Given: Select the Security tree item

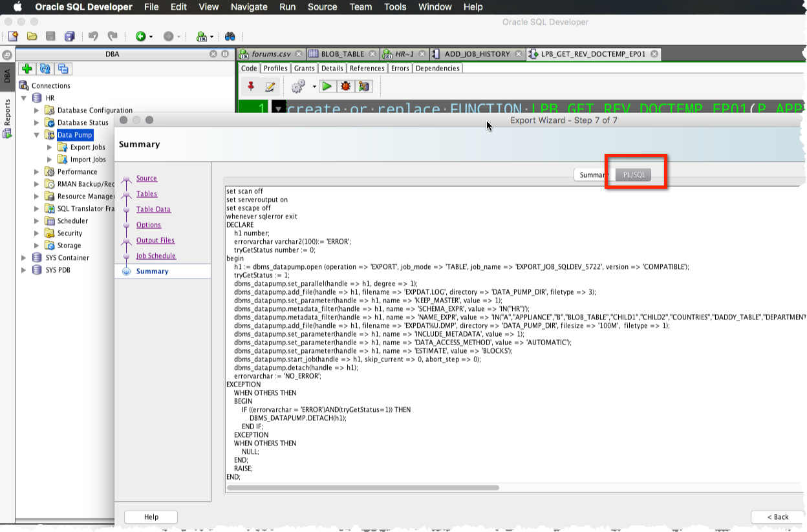Looking at the screenshot, I should [70, 233].
